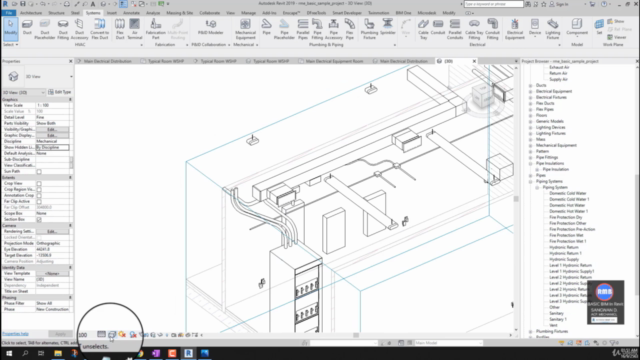Click Edit Type button
Image resolution: width=640 pixels, height=360 pixels.
(x=60, y=92)
